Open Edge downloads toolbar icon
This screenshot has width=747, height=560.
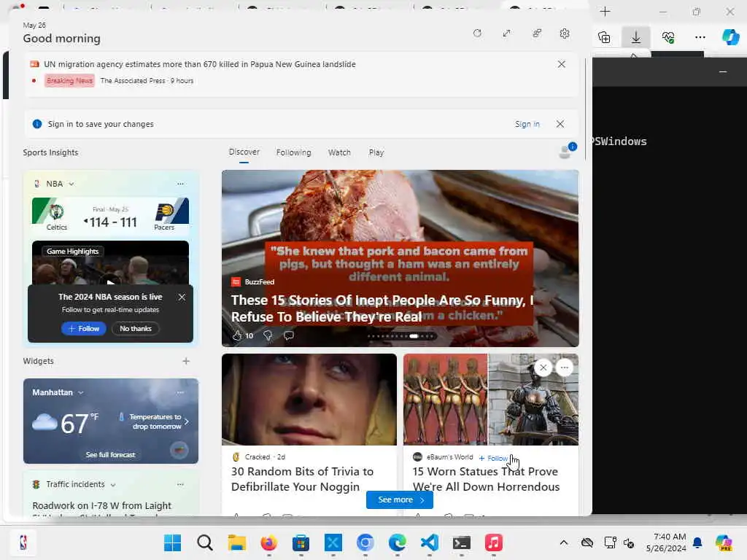[x=635, y=37]
